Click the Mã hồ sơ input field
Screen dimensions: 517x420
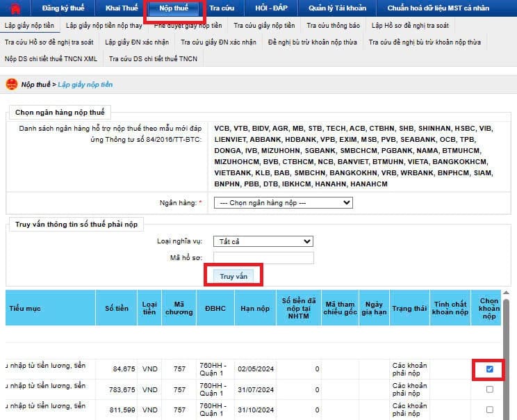[263, 258]
